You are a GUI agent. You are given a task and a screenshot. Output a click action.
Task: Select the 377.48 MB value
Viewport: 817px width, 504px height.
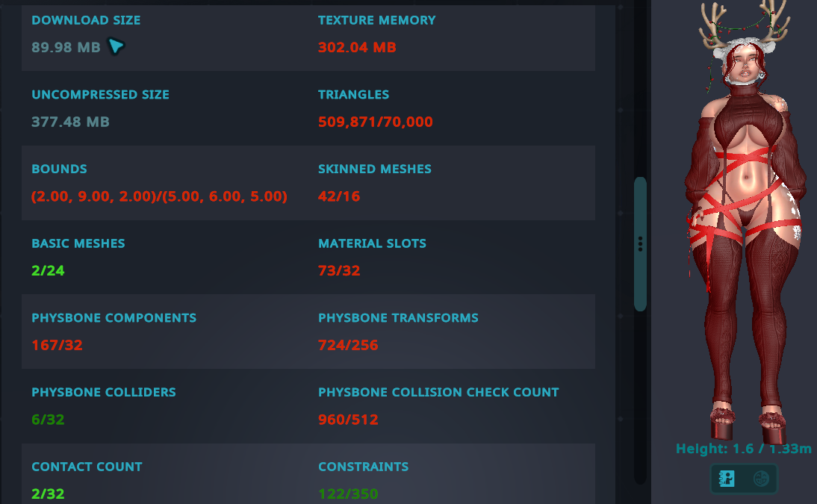[x=70, y=122]
